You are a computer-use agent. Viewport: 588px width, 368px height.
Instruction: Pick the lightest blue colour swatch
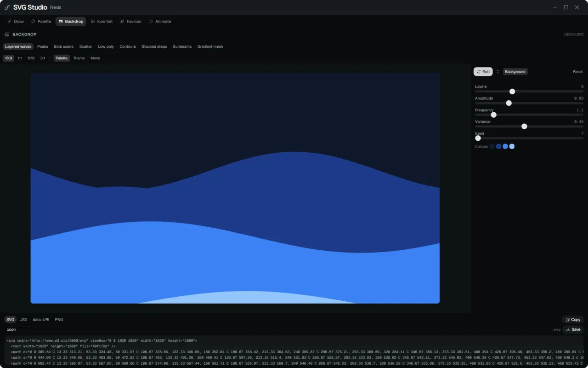pyautogui.click(x=512, y=146)
